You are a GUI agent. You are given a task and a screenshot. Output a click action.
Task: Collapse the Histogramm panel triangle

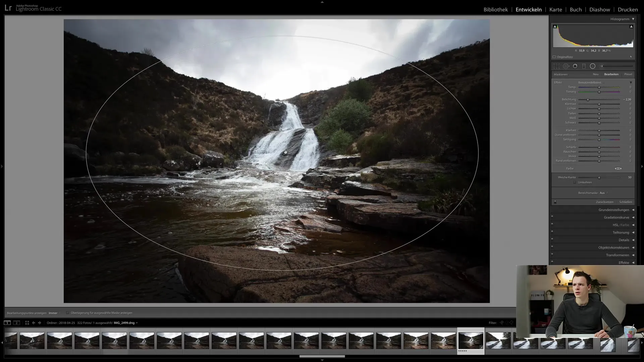tap(633, 19)
